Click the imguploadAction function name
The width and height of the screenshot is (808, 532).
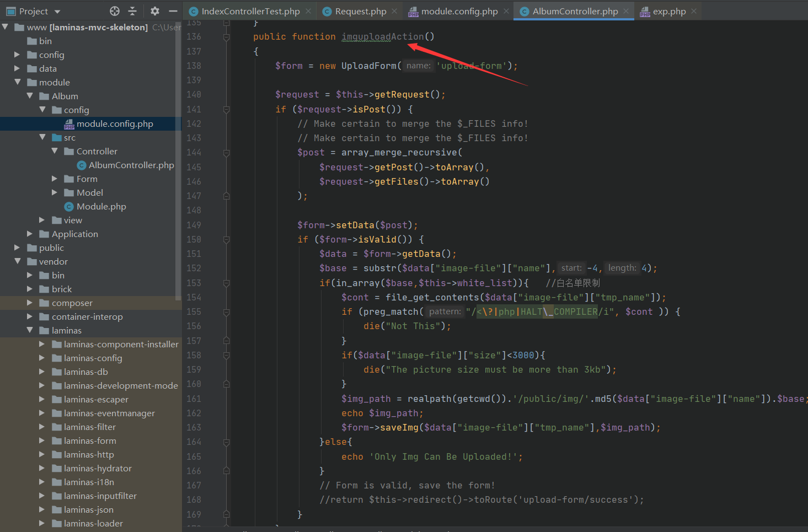point(383,36)
